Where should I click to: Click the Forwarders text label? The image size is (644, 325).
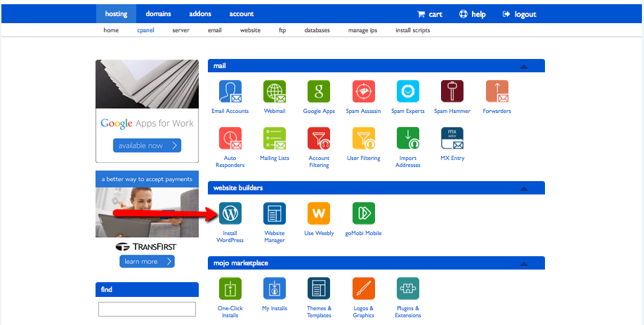click(x=497, y=111)
